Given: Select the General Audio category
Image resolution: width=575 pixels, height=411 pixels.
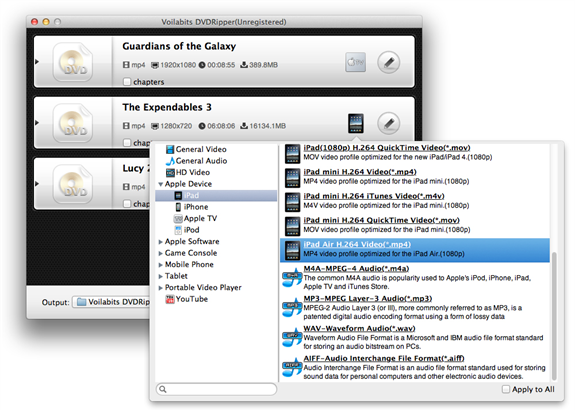Looking at the screenshot, I should [x=201, y=161].
